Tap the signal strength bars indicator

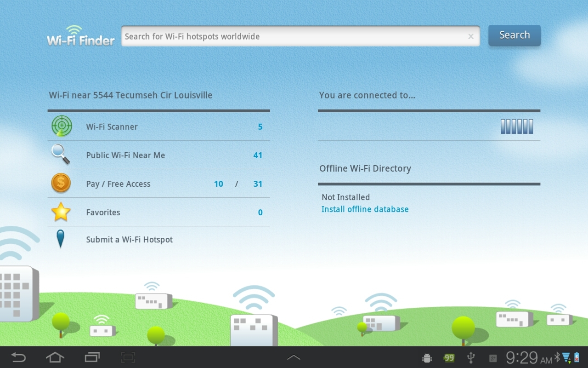pyautogui.click(x=517, y=126)
